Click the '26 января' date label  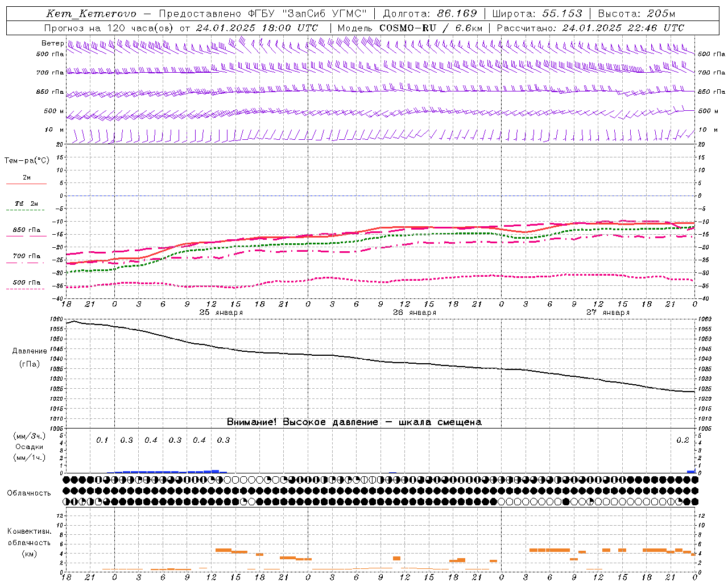[415, 313]
